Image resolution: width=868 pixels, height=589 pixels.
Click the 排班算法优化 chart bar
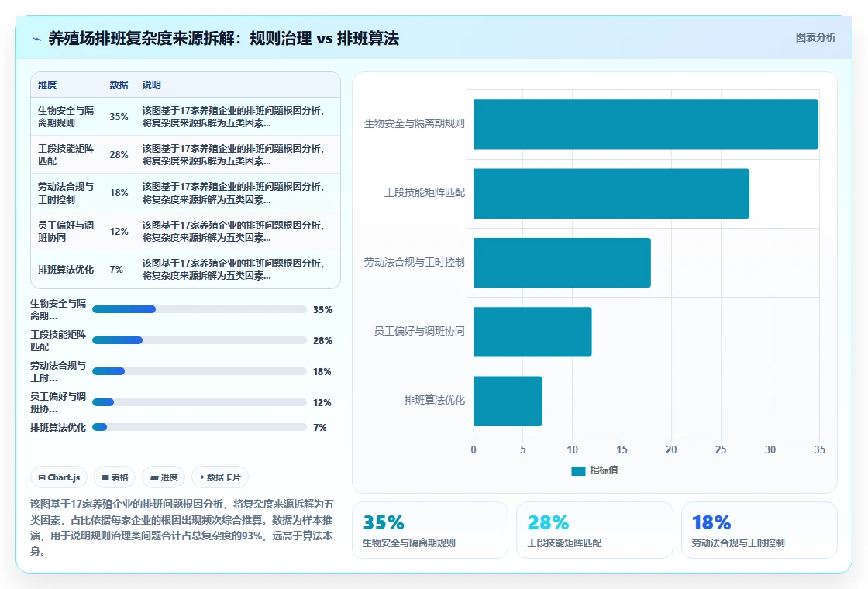(508, 401)
